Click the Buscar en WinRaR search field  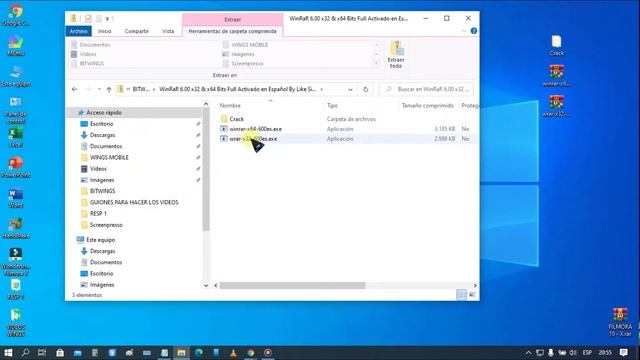click(x=427, y=89)
